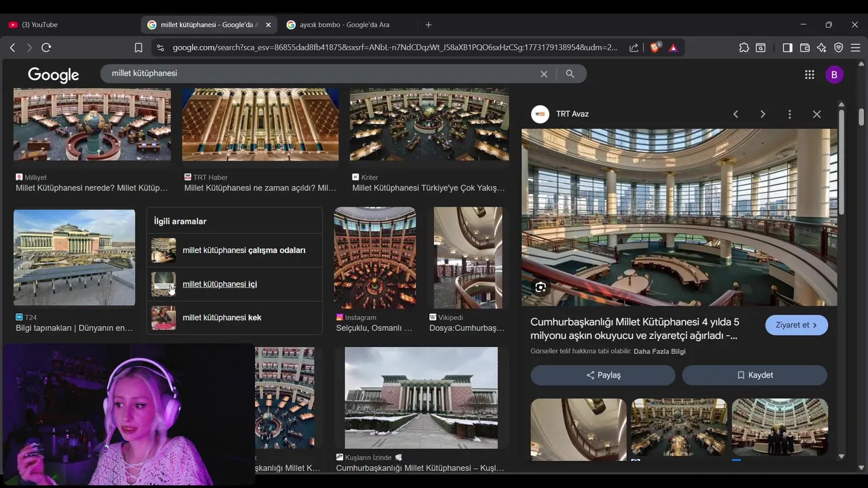Screen dimensions: 868x488
Task: Open the TRT Haber image result
Action: (260, 124)
